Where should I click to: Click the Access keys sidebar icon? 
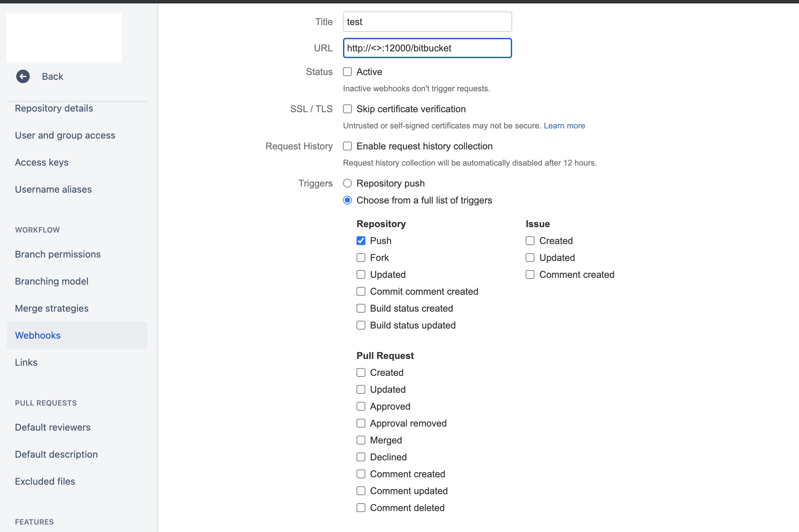pos(42,162)
